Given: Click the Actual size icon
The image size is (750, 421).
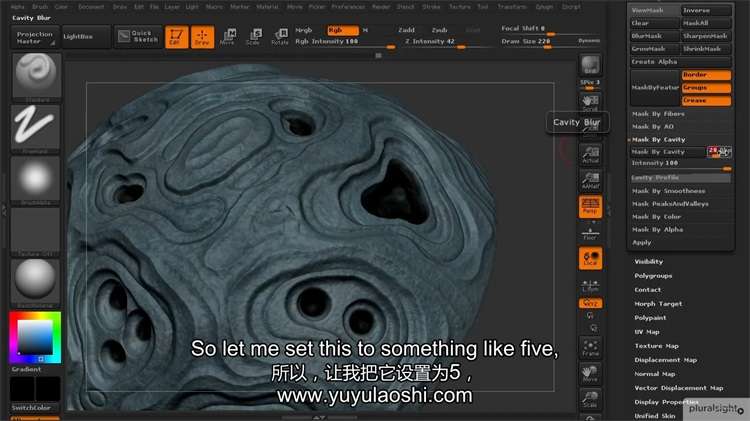Looking at the screenshot, I should point(590,155).
